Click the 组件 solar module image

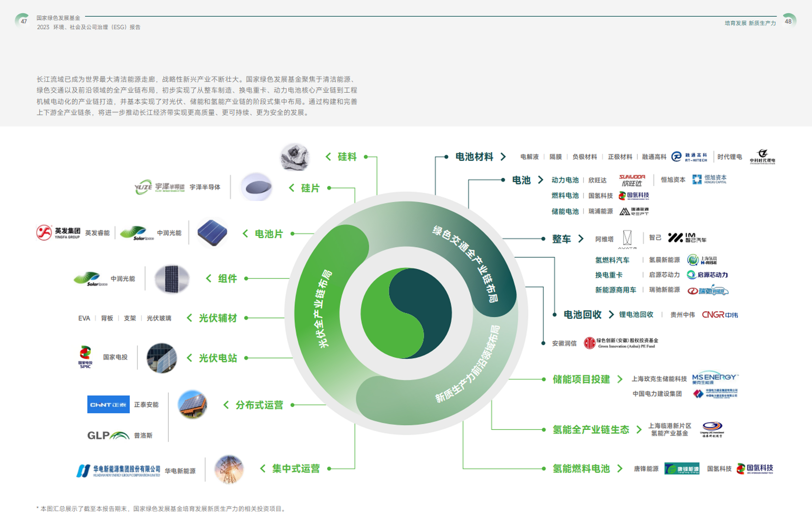pos(172,279)
